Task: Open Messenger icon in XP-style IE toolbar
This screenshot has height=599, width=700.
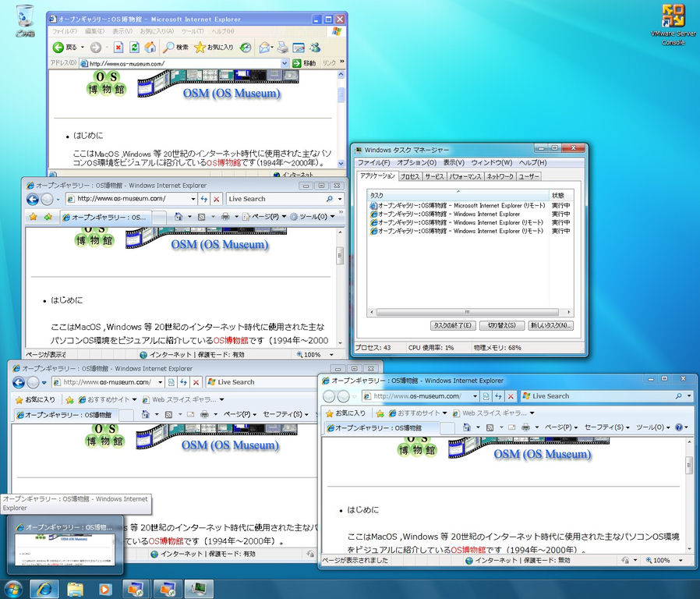Action: [315, 48]
